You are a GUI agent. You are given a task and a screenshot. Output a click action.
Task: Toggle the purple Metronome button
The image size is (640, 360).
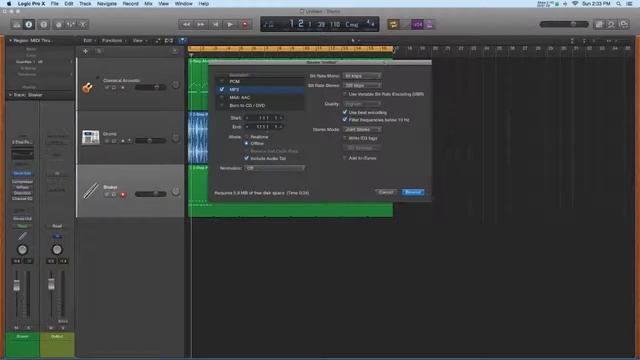click(x=429, y=24)
